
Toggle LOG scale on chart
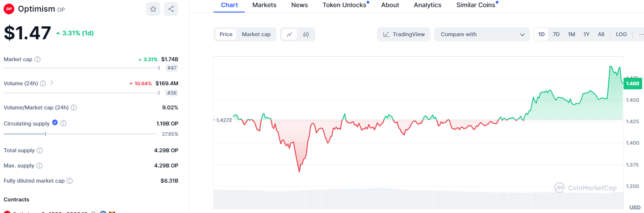point(621,34)
